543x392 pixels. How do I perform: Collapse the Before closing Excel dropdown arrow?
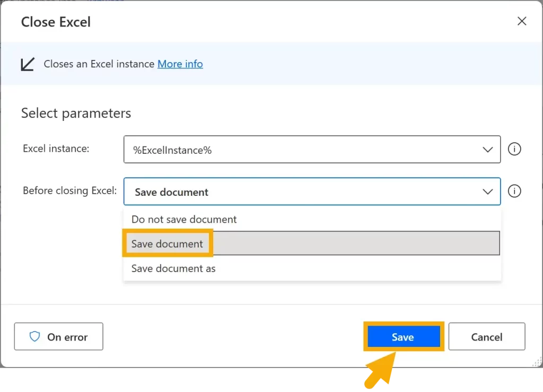(488, 191)
